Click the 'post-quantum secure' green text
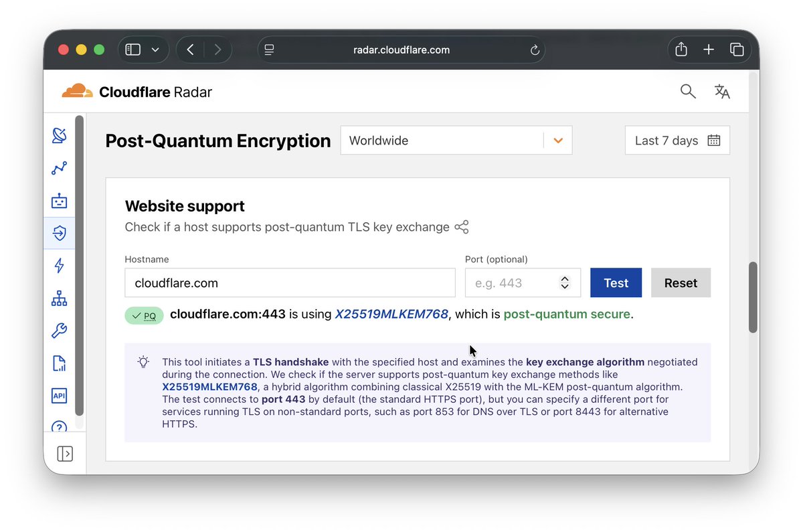803x532 pixels. (567, 314)
